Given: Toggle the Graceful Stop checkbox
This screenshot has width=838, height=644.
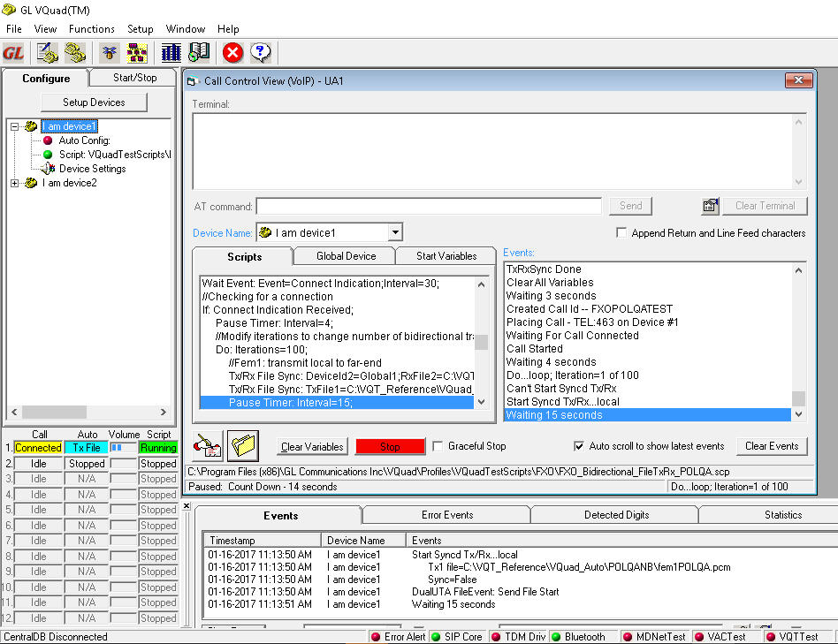Looking at the screenshot, I should pos(438,446).
